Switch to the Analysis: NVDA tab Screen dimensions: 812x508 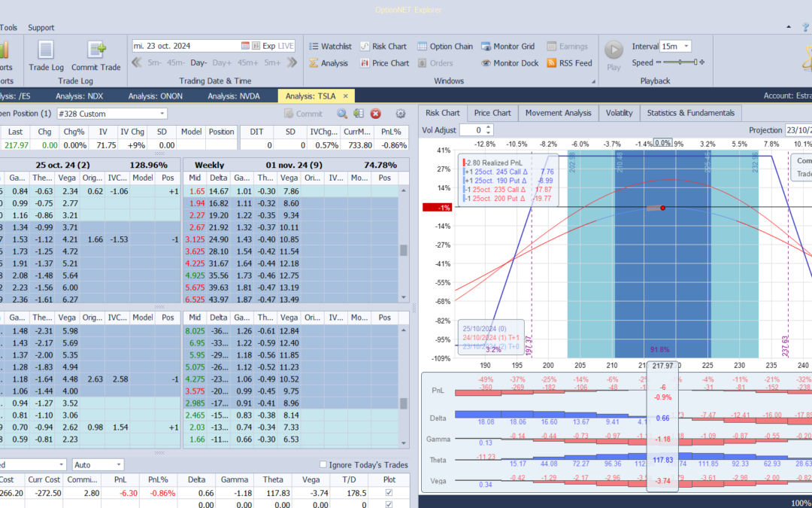tap(234, 96)
